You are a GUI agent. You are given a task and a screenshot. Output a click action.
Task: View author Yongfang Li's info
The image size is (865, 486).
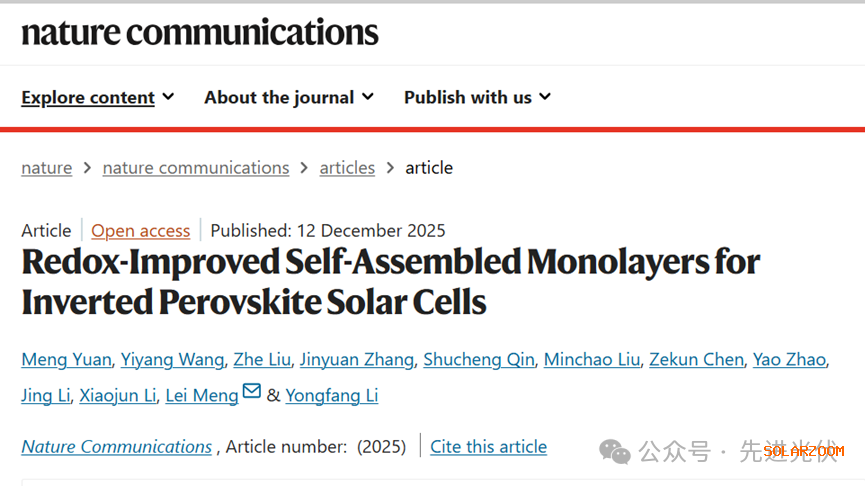331,396
